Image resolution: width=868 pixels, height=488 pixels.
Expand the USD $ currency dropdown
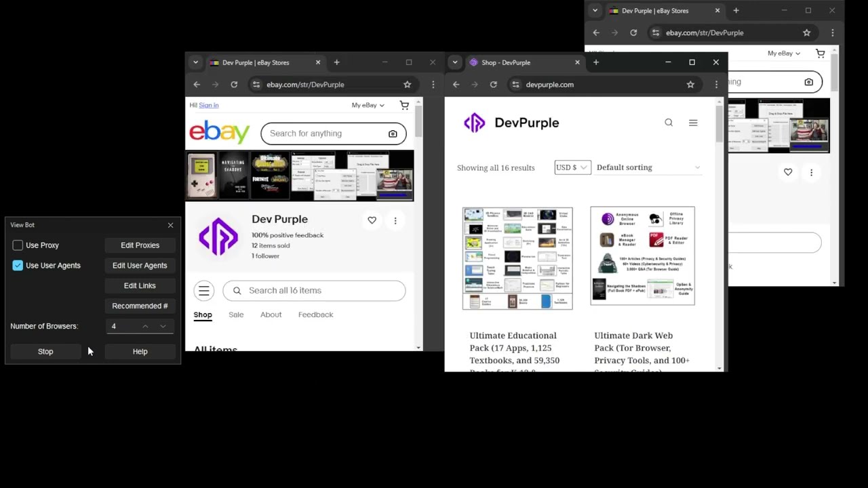click(572, 167)
